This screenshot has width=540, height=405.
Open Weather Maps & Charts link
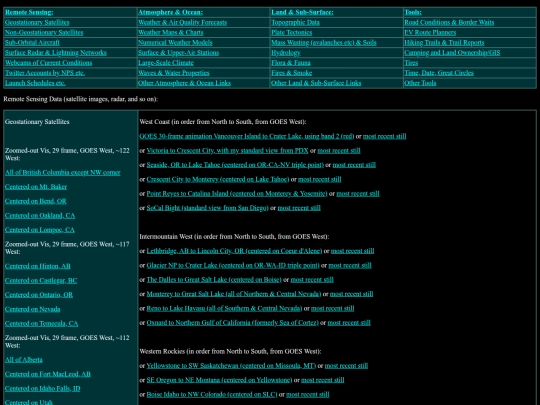170,32
